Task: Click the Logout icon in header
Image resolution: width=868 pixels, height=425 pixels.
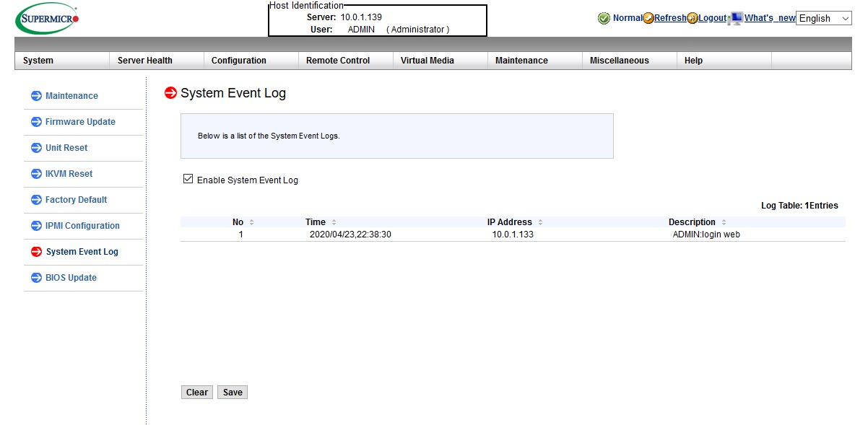Action: tap(692, 18)
